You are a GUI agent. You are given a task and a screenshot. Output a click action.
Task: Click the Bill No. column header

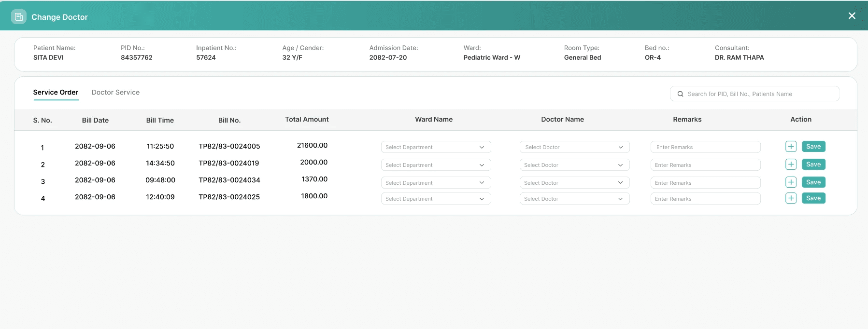[229, 120]
